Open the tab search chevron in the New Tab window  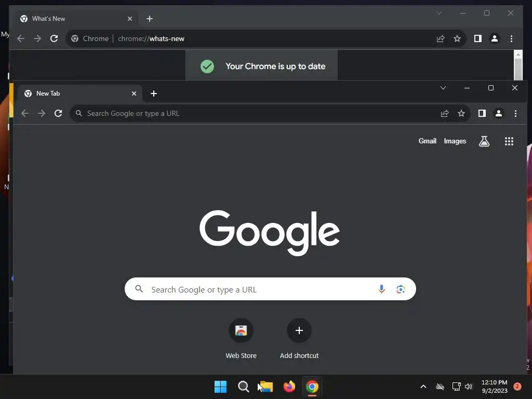[x=443, y=88]
